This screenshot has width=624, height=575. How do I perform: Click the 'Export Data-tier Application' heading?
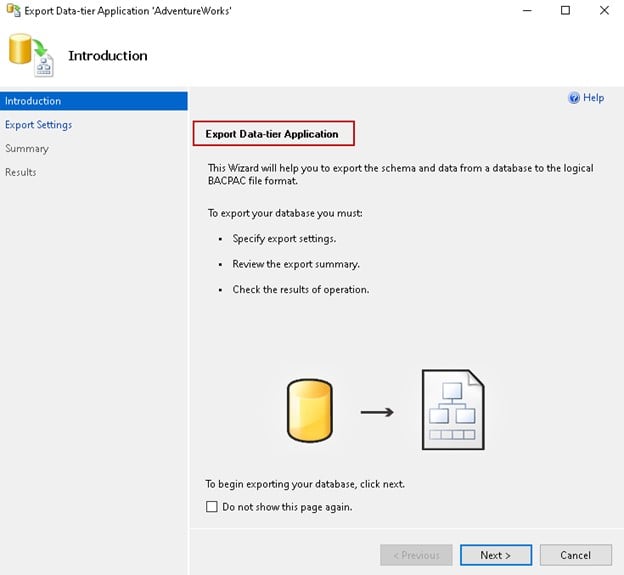point(273,133)
